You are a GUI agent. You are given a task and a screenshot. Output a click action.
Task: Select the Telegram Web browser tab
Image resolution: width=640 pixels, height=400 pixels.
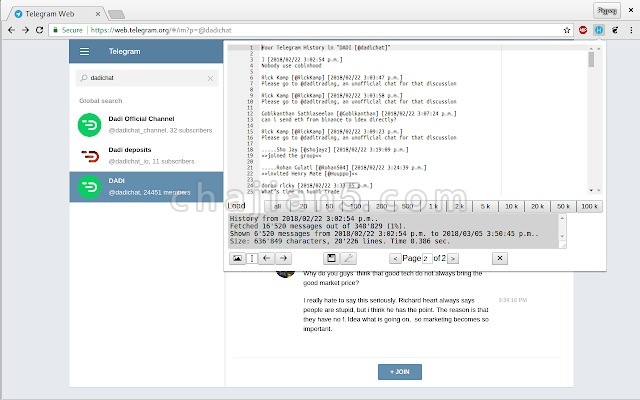(x=56, y=14)
